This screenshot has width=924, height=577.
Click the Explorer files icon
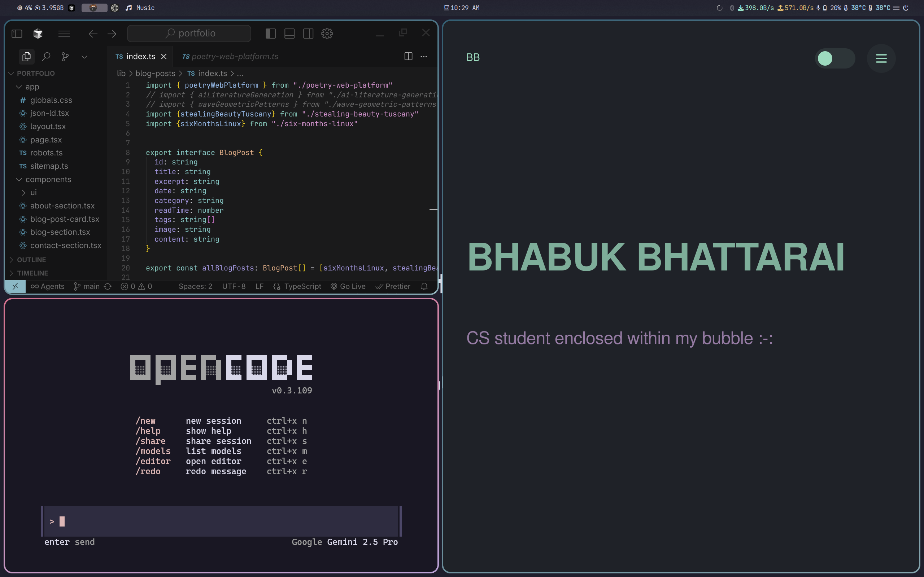[26, 57]
